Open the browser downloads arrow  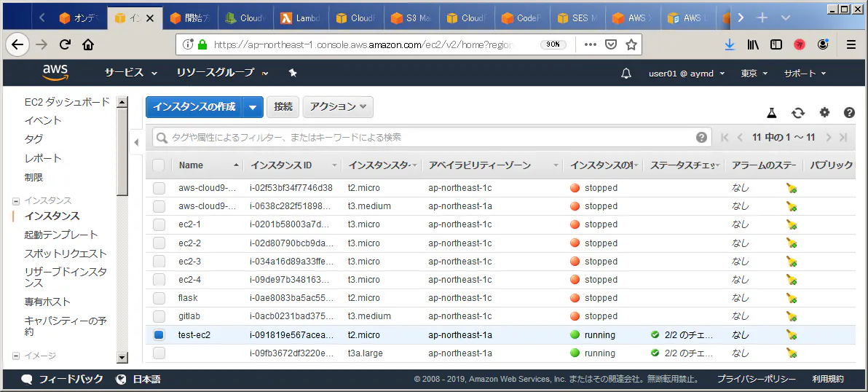pyautogui.click(x=730, y=45)
